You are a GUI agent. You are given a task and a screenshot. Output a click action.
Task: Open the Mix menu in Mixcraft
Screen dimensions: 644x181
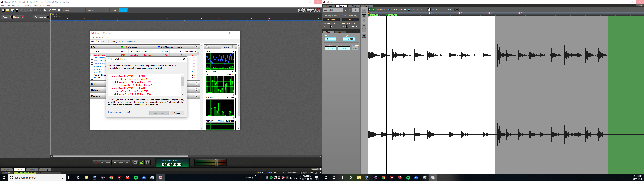click(x=14, y=6)
